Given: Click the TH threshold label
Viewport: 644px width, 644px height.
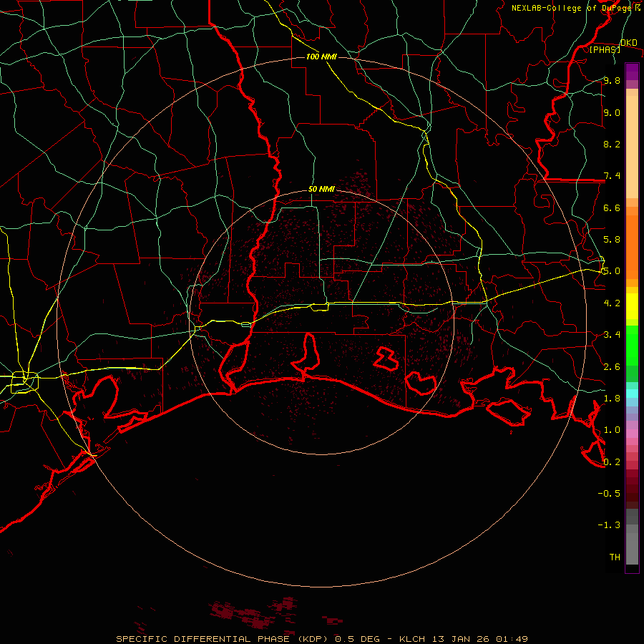Looking at the screenshot, I should click(x=615, y=557).
